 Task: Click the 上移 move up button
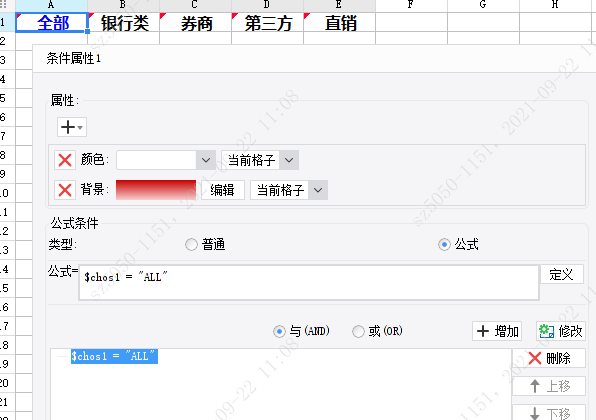(x=549, y=386)
